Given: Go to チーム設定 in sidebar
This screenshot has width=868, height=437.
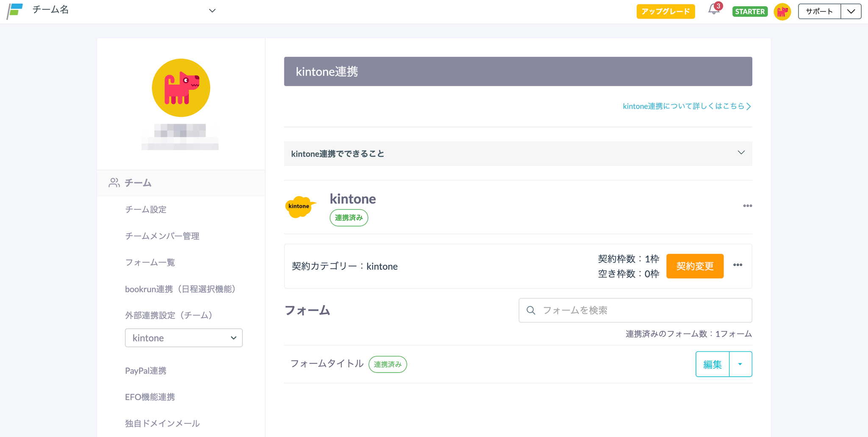Looking at the screenshot, I should (x=145, y=210).
